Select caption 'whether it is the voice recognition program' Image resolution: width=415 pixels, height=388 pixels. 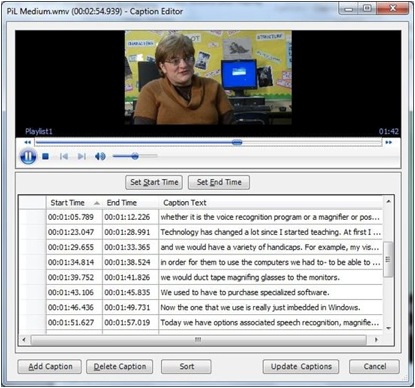(271, 217)
